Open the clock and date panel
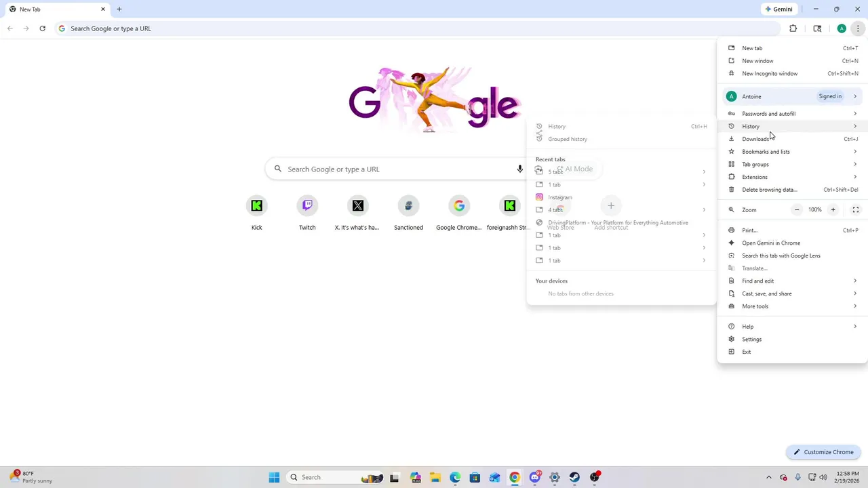Image resolution: width=868 pixels, height=488 pixels. 848,477
